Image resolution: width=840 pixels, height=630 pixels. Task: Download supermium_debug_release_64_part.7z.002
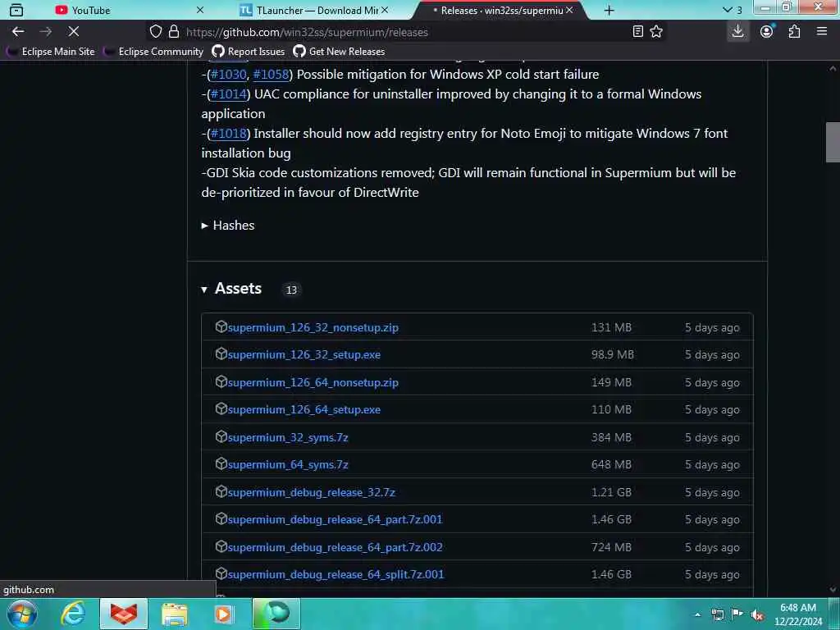(335, 547)
